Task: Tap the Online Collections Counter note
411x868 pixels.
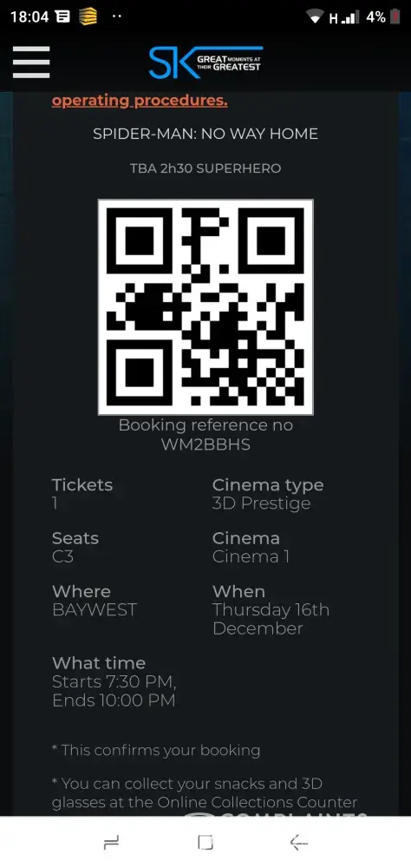Action: (x=205, y=792)
